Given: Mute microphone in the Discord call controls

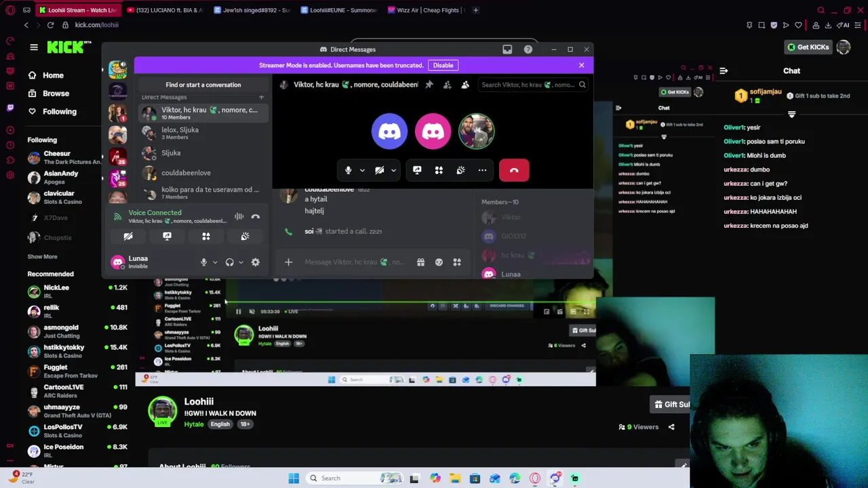Looking at the screenshot, I should tap(349, 170).
